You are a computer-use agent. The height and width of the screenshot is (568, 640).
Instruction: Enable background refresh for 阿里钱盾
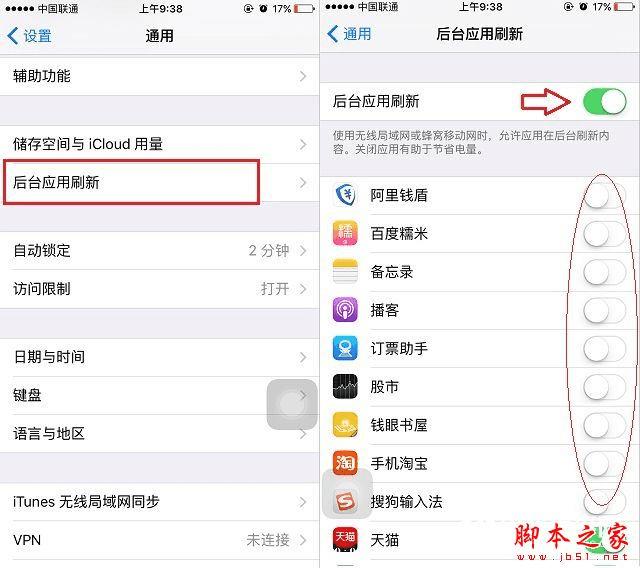pyautogui.click(x=604, y=195)
